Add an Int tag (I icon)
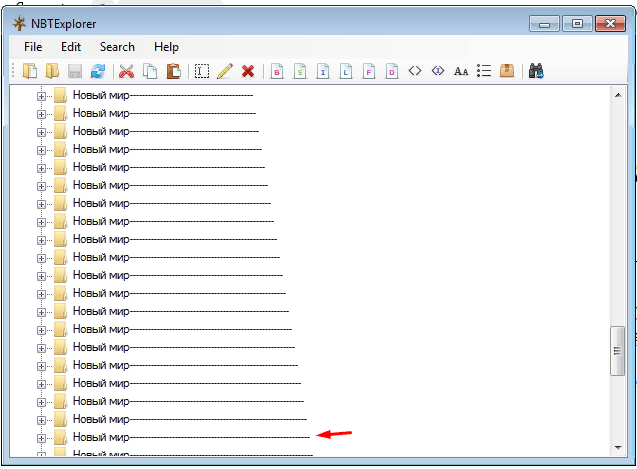The height and width of the screenshot is (469, 637). 323,71
